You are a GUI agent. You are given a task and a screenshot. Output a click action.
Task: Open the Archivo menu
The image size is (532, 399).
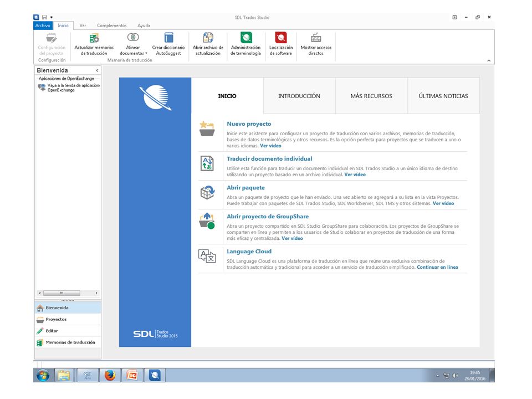point(43,25)
